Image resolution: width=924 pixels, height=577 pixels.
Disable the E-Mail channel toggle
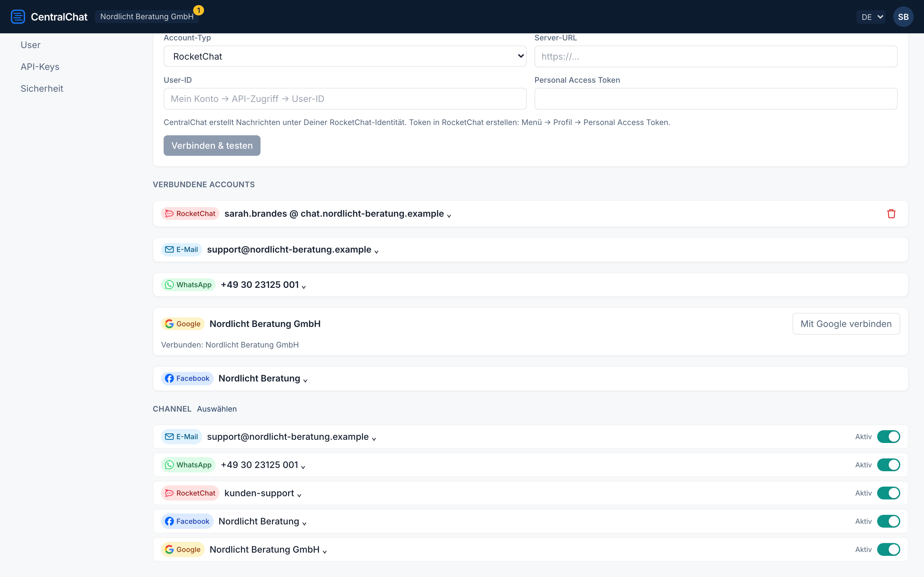click(x=888, y=437)
